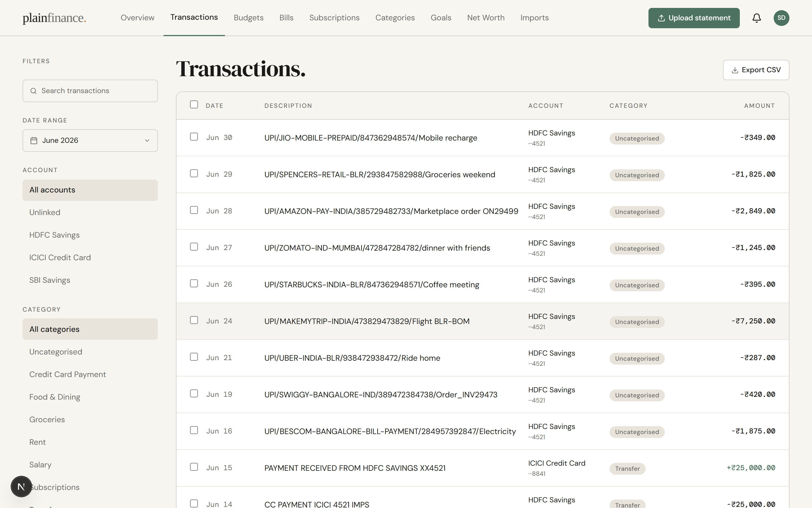Open the notifications bell
Screen dimensions: 812x508
pyautogui.click(x=756, y=18)
